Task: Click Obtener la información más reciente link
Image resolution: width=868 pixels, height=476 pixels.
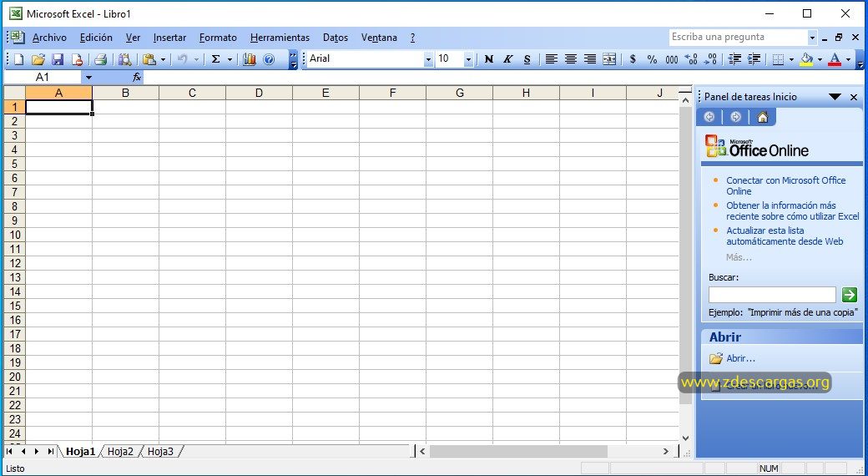Action: [x=793, y=210]
